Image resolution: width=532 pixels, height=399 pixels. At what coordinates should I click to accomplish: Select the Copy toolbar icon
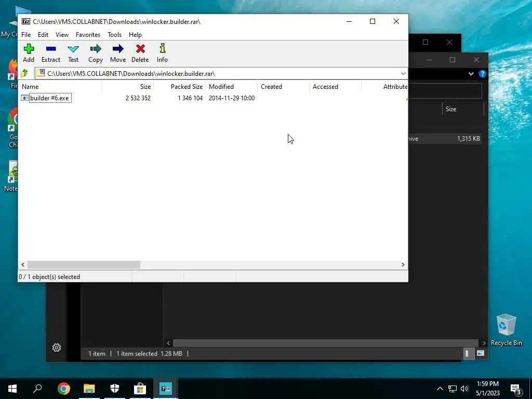tap(96, 49)
